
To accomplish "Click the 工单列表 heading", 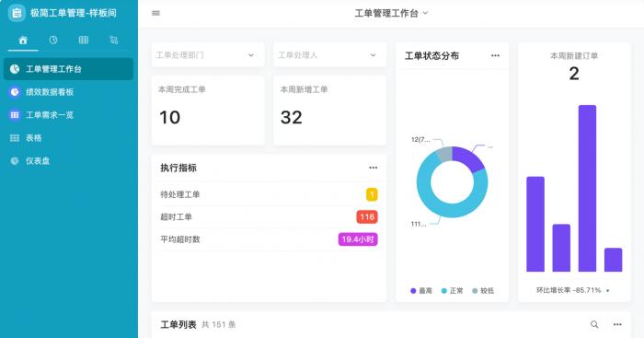I will tap(178, 325).
